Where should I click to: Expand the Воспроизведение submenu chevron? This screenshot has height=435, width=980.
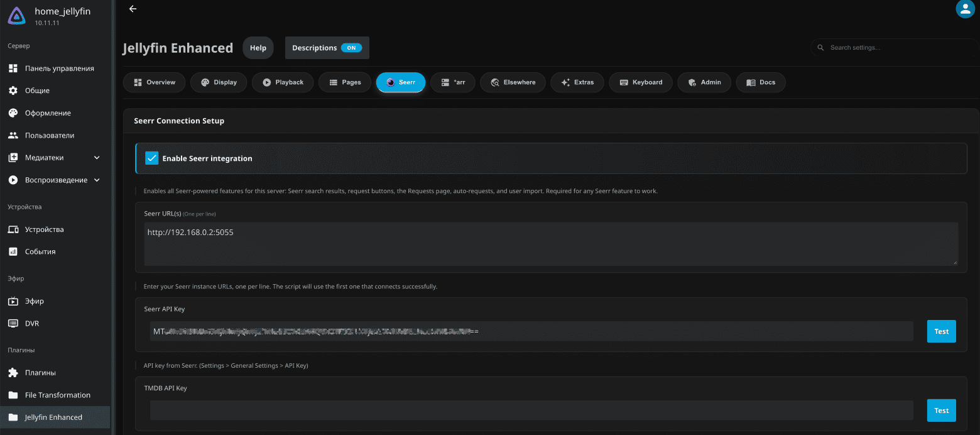click(x=97, y=180)
